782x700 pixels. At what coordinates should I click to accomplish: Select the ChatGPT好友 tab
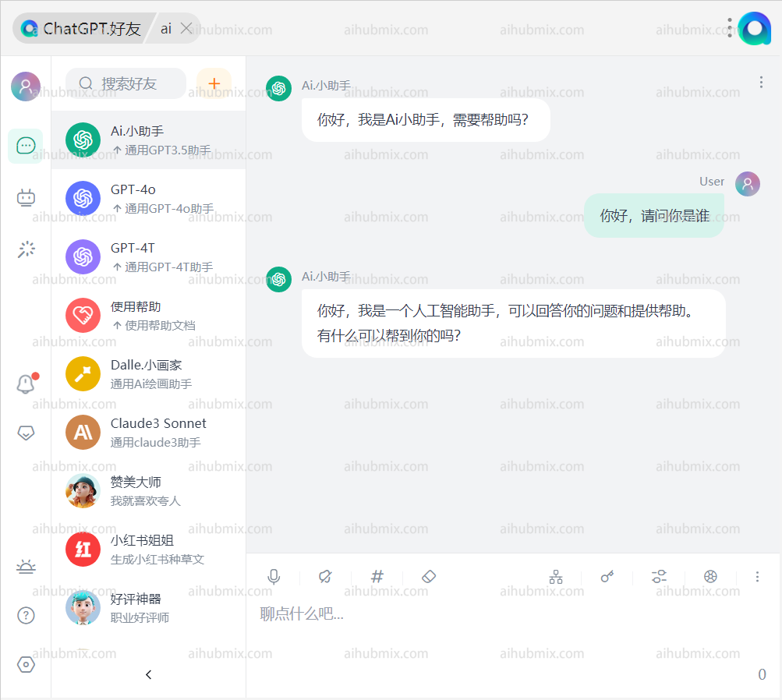83,28
